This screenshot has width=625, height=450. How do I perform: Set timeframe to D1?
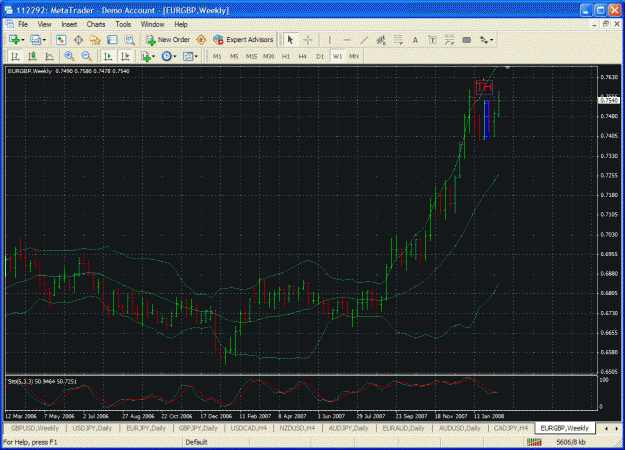(320, 56)
